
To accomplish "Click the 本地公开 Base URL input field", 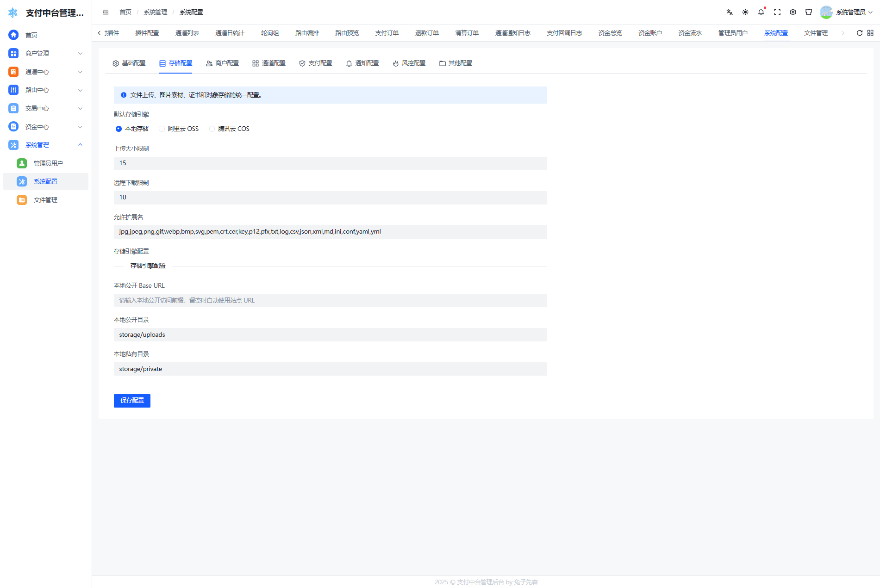I will pos(330,301).
